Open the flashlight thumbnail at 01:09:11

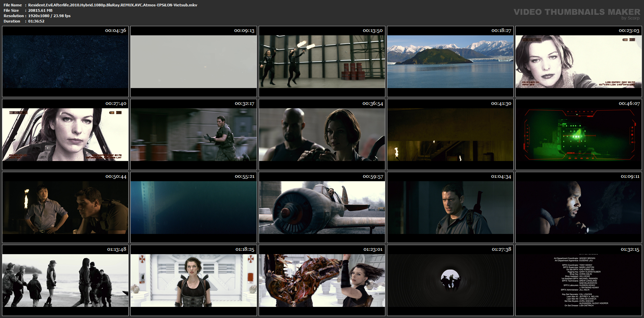tap(578, 207)
